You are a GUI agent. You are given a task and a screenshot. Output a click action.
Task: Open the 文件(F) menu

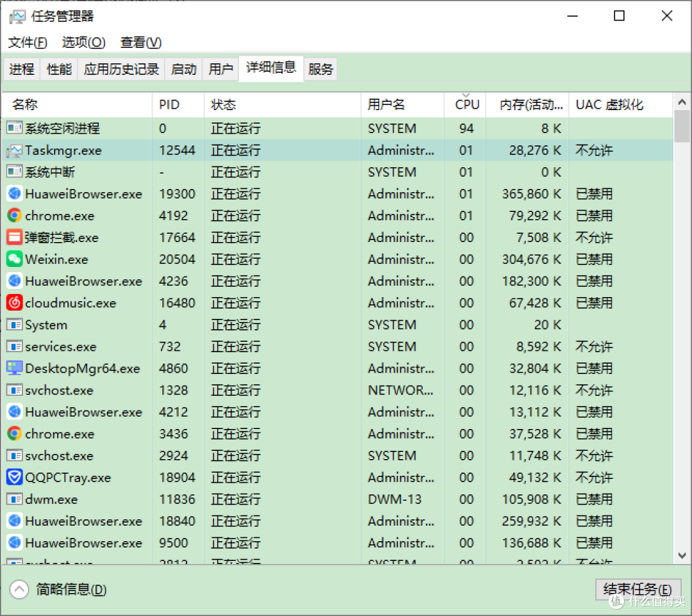click(x=28, y=42)
